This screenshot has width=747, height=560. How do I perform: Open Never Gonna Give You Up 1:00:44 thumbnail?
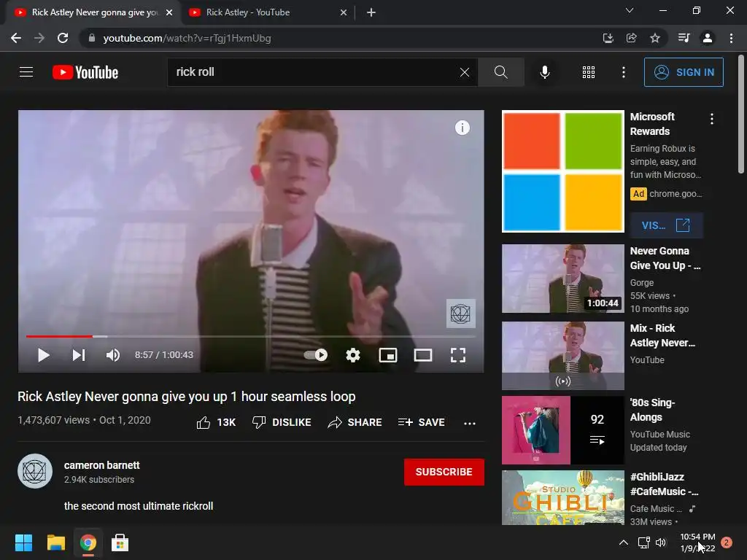563,279
